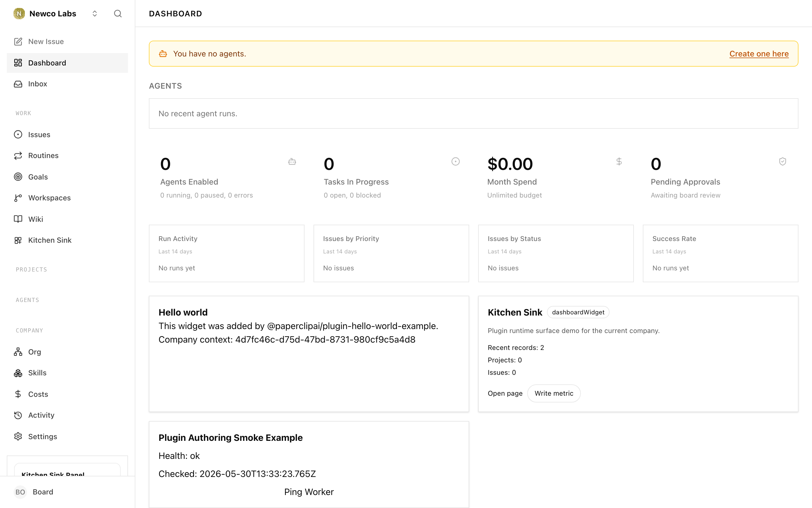Open the Wiki sidebar link
This screenshot has height=508, width=812.
pos(67,219)
